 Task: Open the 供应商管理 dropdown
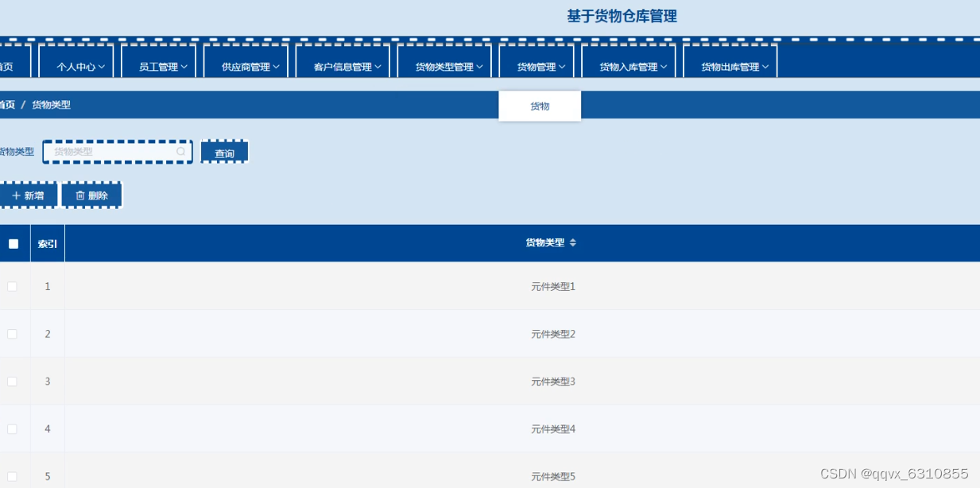click(246, 62)
